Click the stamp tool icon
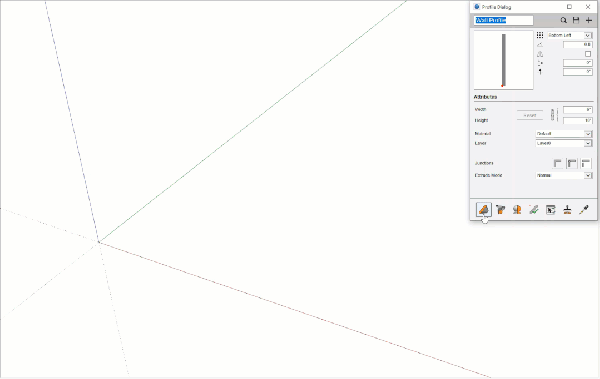600x379 pixels. click(567, 209)
